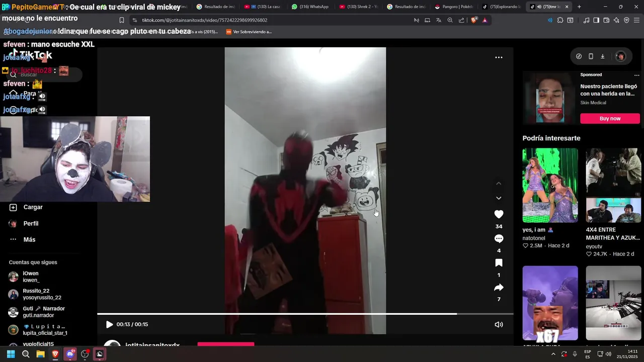Open the music note playlist icon

(x=586, y=20)
